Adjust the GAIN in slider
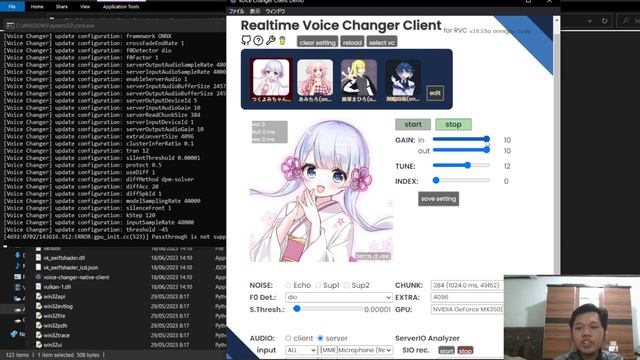Viewport: 640px width, 360px height. coord(461,139)
